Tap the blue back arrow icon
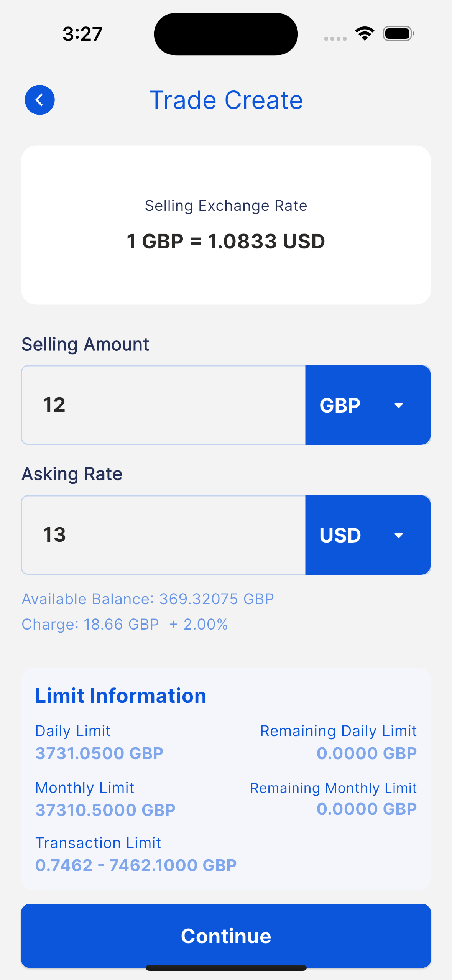The width and height of the screenshot is (452, 980). pos(39,100)
